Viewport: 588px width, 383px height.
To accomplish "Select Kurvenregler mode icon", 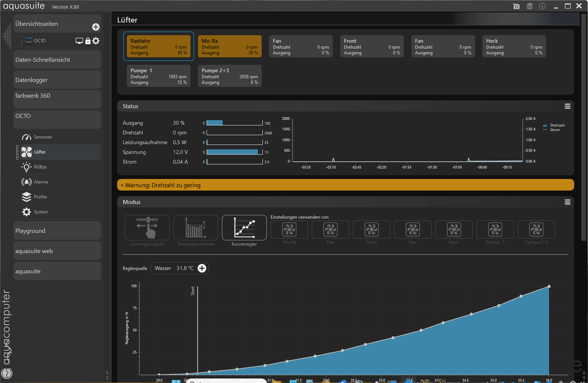I will (x=244, y=228).
